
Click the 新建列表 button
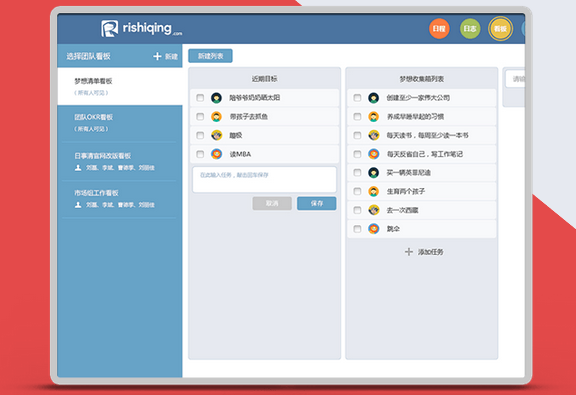(210, 56)
